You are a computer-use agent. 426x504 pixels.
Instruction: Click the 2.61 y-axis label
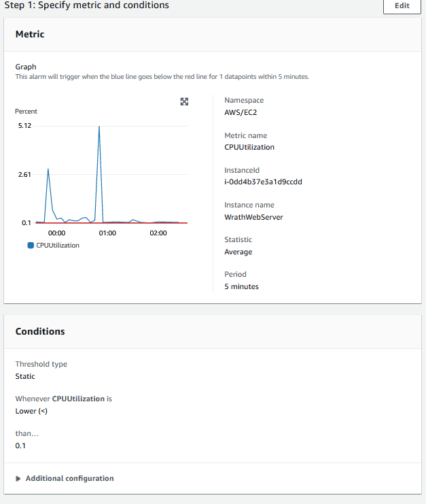[x=24, y=175]
